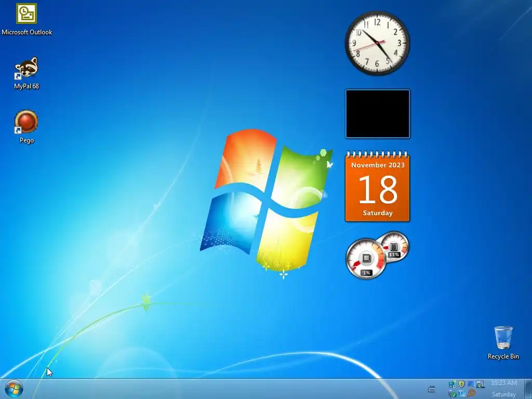The height and width of the screenshot is (399, 532).
Task: Select the Recycle Bin icon
Action: tap(503, 343)
